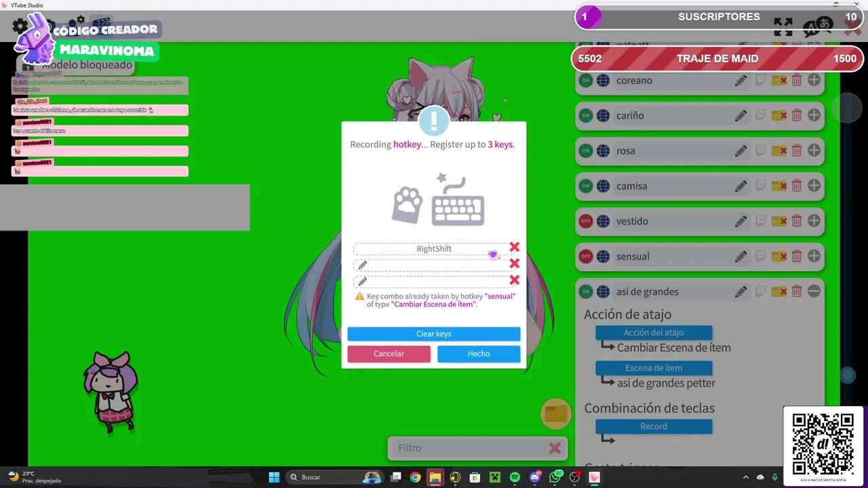
Task: Collapse the asi de grandes hotkey
Action: click(x=814, y=291)
